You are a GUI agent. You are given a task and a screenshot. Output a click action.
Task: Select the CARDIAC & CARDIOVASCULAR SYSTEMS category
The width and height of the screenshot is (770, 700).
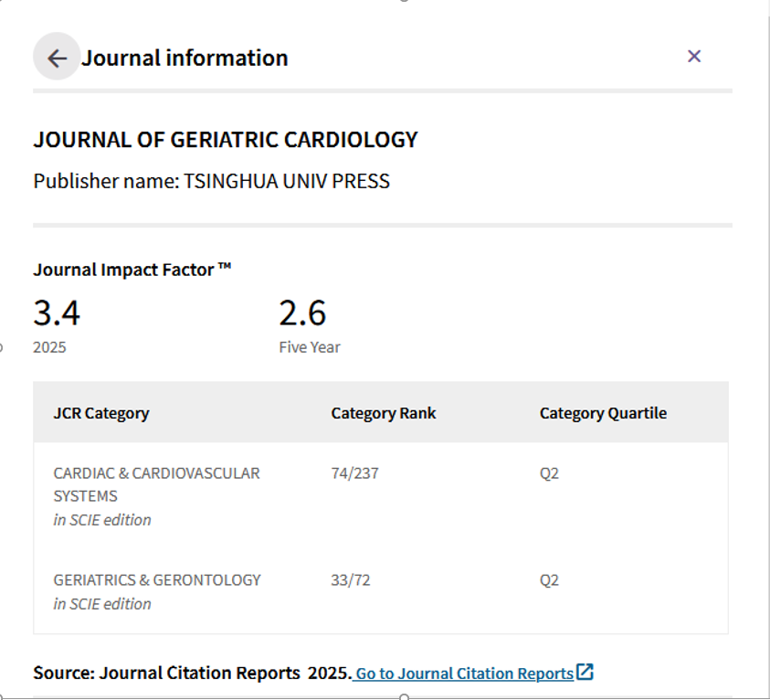(157, 484)
